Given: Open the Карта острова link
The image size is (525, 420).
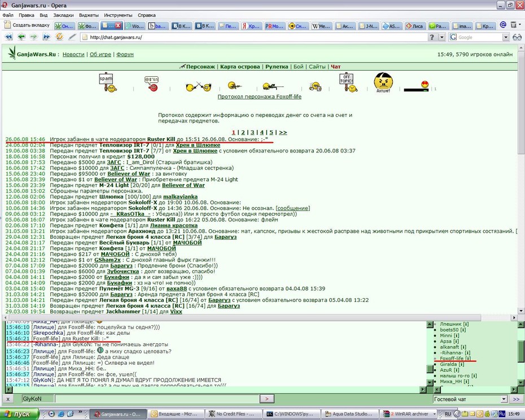Looking at the screenshot, I should pos(240,67).
